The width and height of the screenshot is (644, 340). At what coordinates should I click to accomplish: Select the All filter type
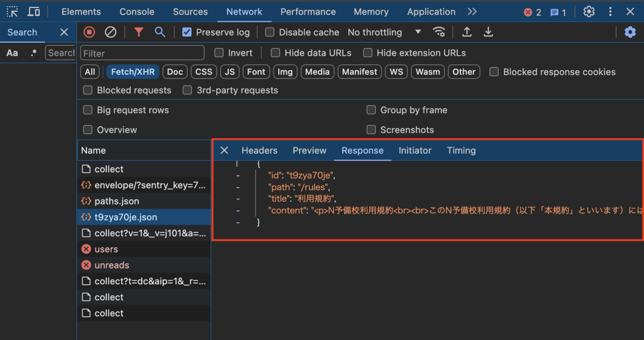tap(90, 72)
